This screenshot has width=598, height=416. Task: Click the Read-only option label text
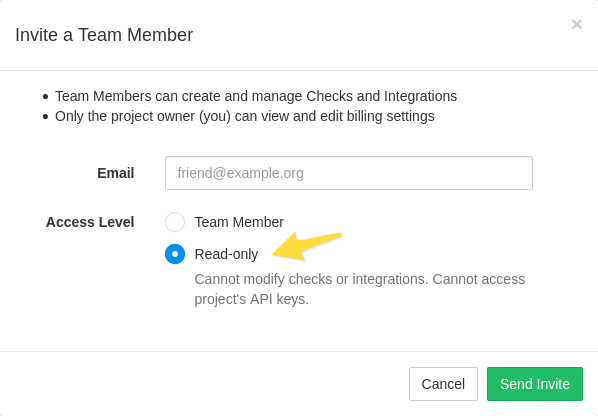(x=227, y=254)
